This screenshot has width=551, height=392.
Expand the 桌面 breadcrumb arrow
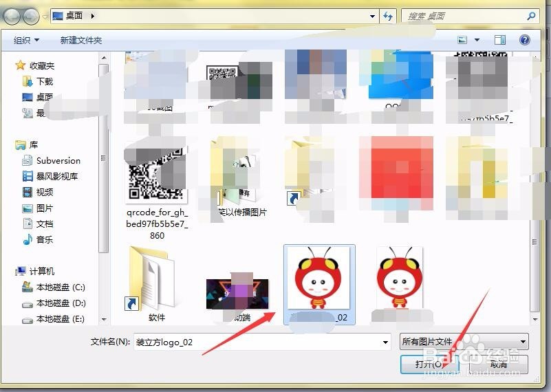coord(93,16)
